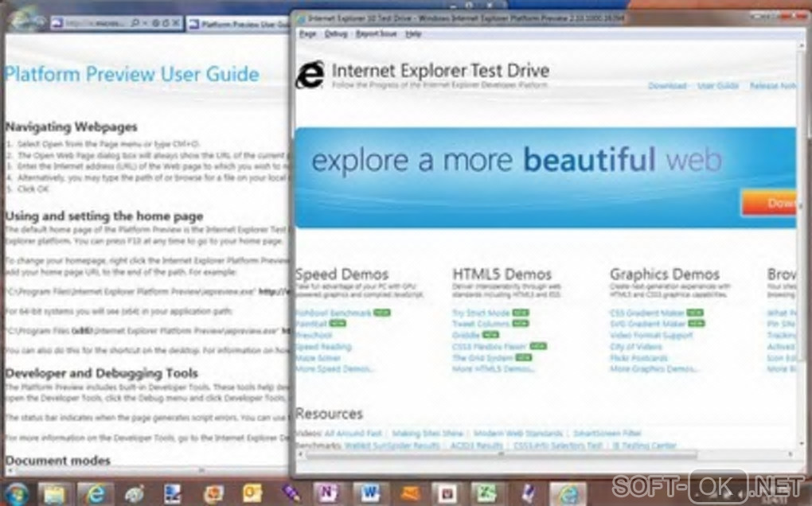812x506 pixels.
Task: Open the WebKit SunSpider Results link
Action: [392, 446]
